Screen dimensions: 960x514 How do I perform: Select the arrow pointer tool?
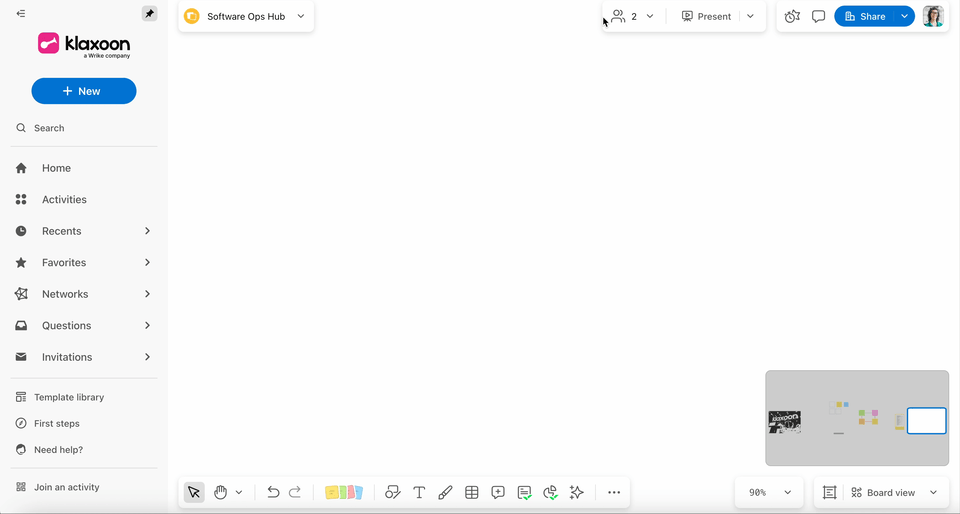point(194,493)
